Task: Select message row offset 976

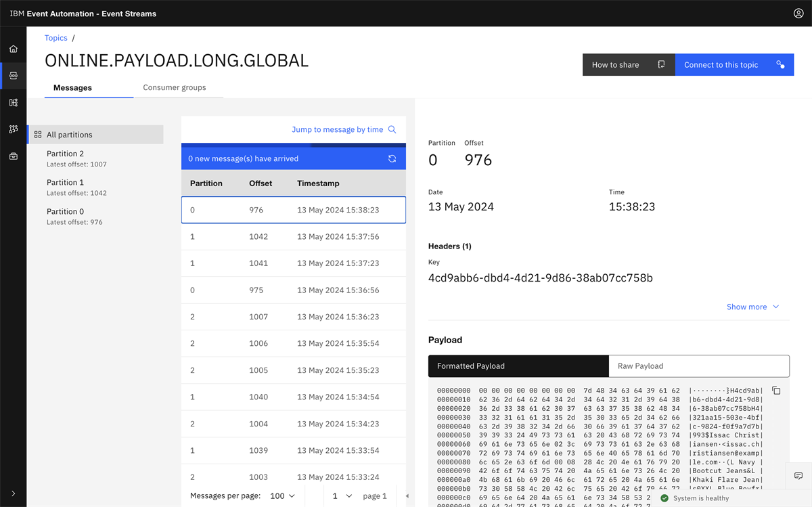Action: pos(294,210)
